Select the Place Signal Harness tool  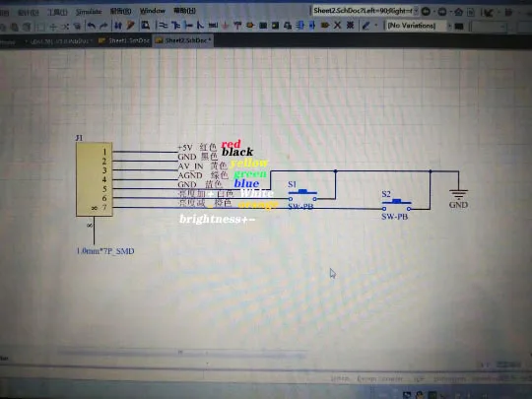tap(188, 26)
